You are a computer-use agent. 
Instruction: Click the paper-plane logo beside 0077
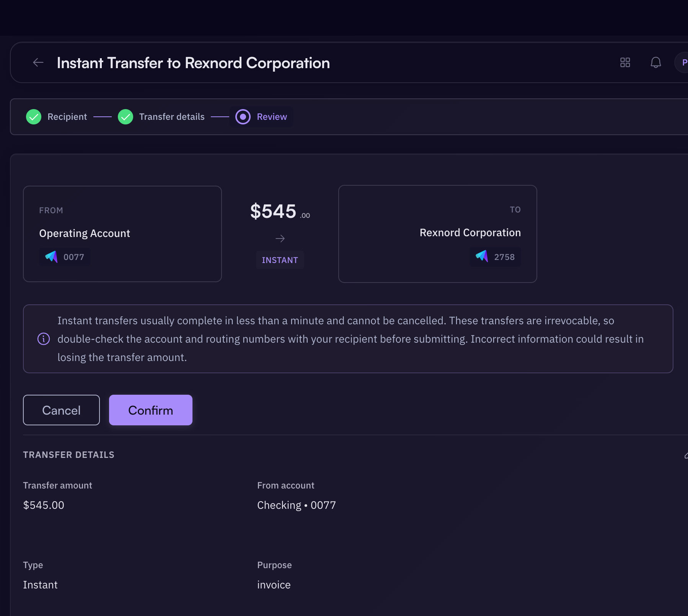pyautogui.click(x=51, y=257)
